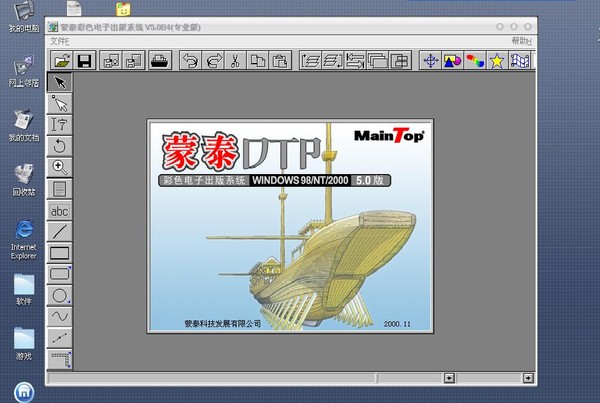Select Internet Explorer desktop icon

[x=24, y=240]
